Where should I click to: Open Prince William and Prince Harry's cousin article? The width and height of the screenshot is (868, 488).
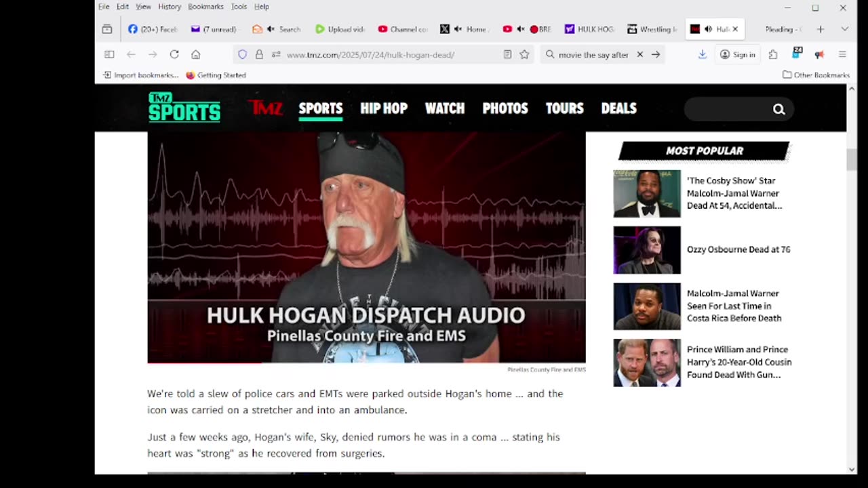pyautogui.click(x=739, y=362)
